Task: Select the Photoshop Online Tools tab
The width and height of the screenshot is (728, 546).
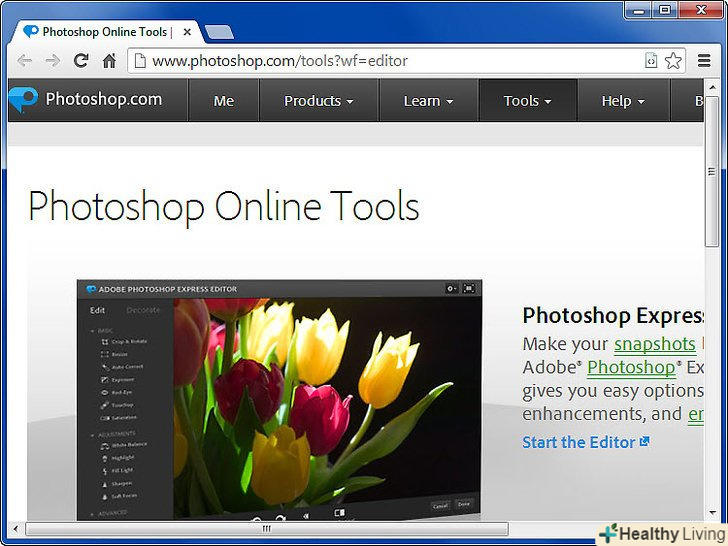Action: click(107, 32)
